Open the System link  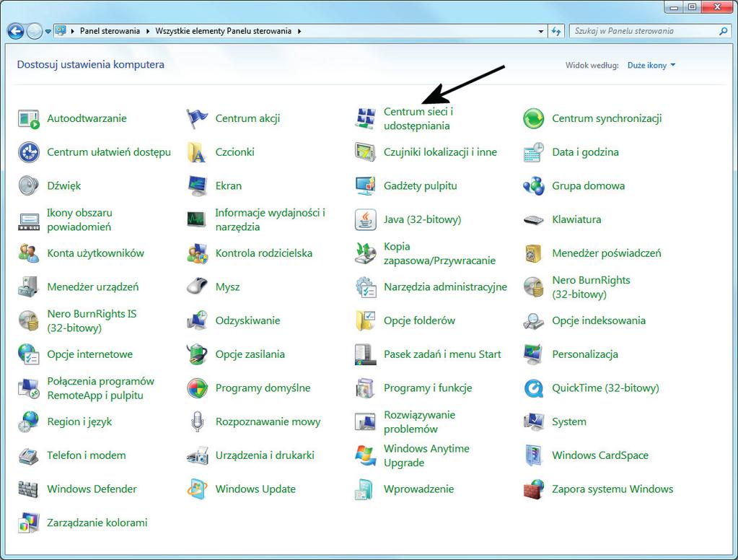pyautogui.click(x=569, y=421)
